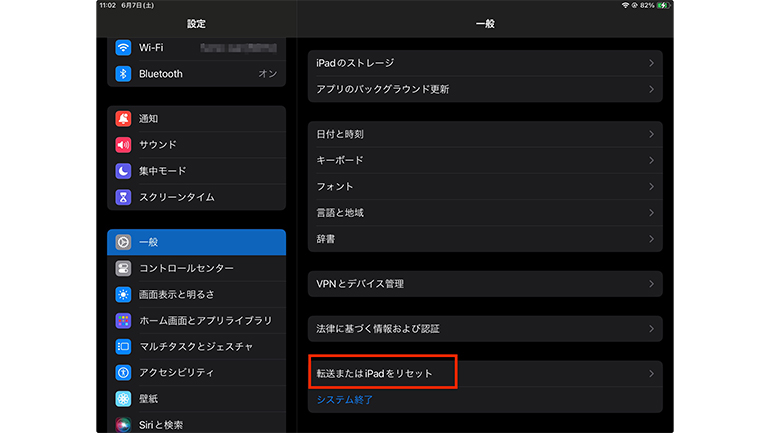Open 転送またはiPadをリセット
770x433 pixels.
[485, 374]
